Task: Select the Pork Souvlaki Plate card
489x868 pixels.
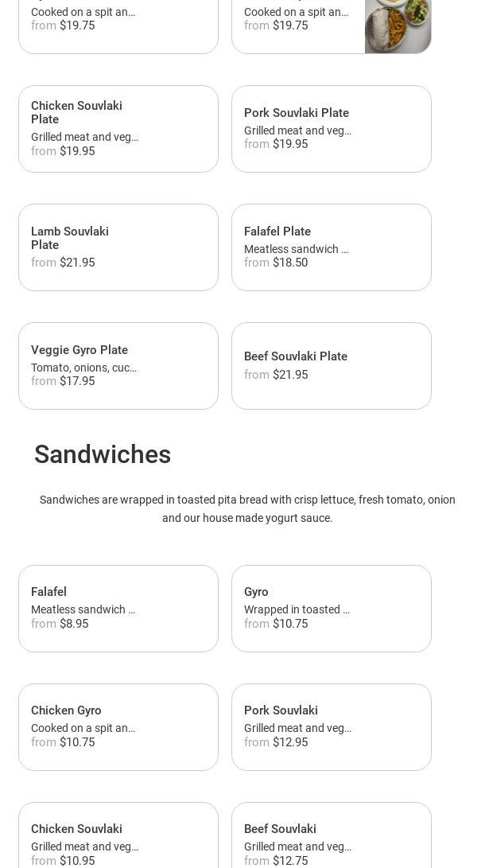Action: [x=331, y=129]
